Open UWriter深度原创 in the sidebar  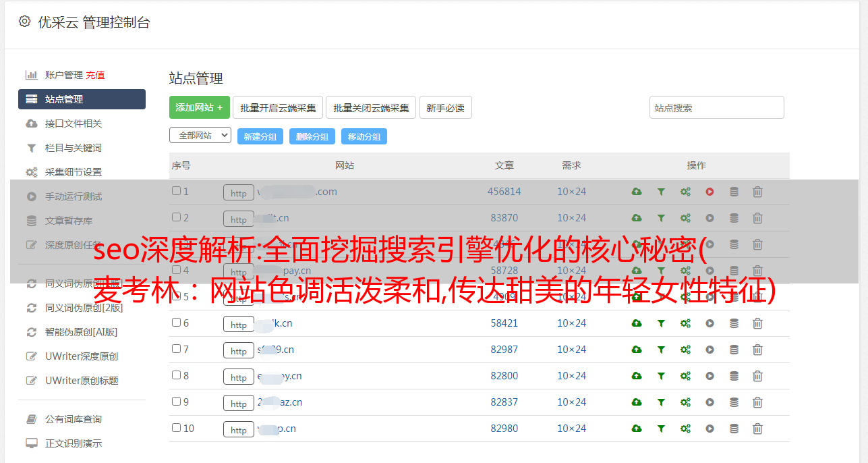(82, 356)
